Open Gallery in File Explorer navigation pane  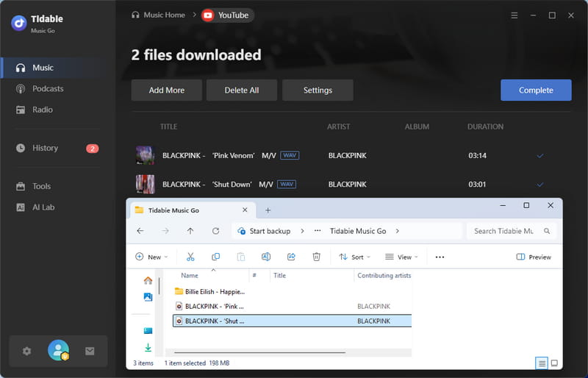click(148, 297)
